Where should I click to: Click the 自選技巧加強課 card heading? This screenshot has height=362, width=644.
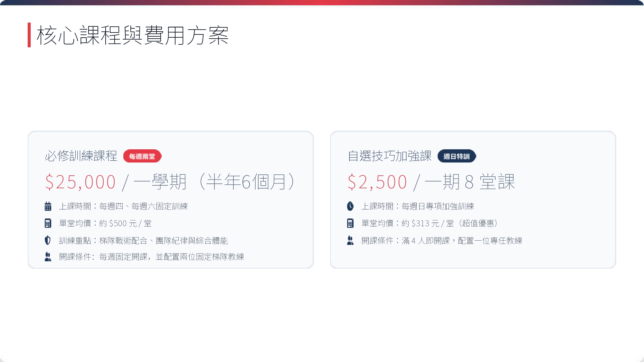390,156
